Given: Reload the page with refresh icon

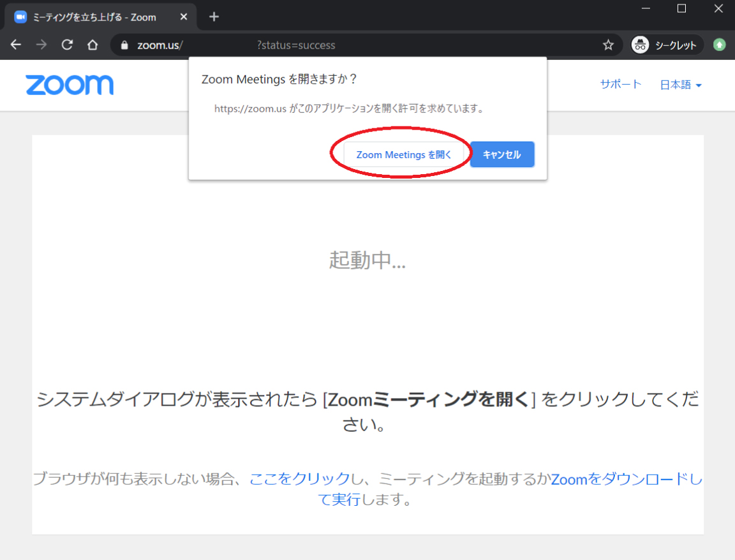Looking at the screenshot, I should [67, 45].
